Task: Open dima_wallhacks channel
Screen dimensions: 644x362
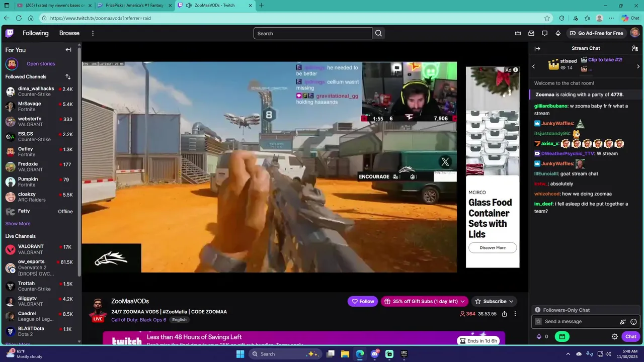Action: [x=40, y=92]
